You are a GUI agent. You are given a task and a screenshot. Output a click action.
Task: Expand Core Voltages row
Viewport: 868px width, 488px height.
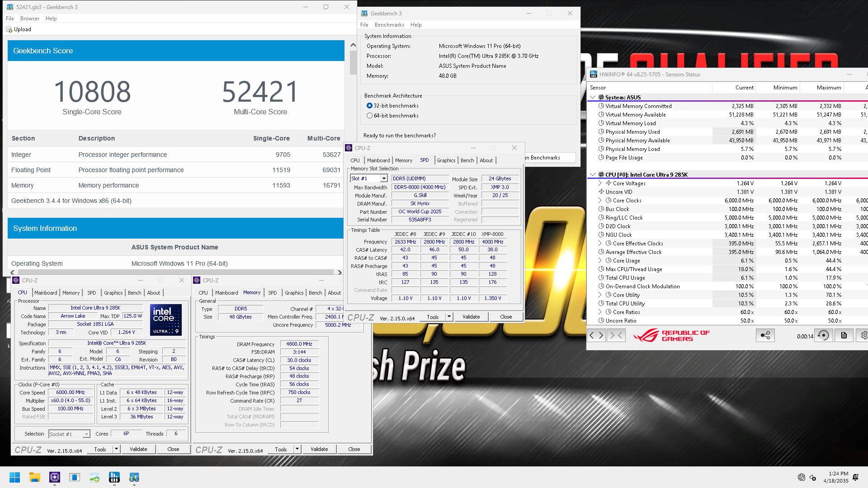tap(600, 183)
